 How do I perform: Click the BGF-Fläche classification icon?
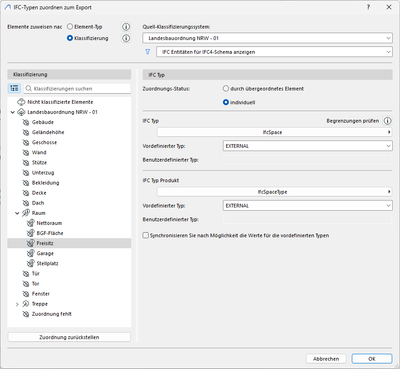31,233
